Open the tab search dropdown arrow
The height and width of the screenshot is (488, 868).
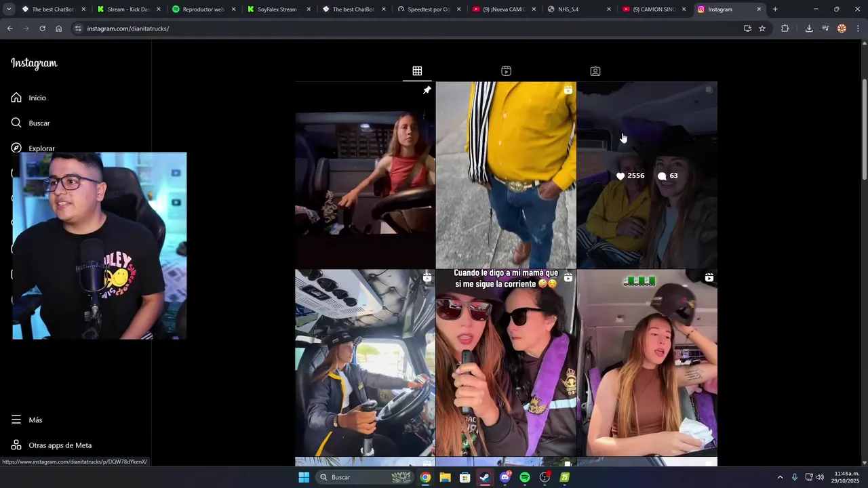9,9
